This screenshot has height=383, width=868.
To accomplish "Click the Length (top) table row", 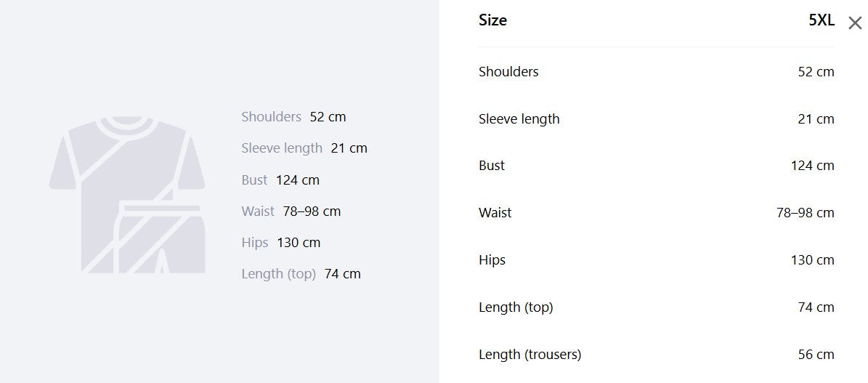I will click(x=657, y=307).
